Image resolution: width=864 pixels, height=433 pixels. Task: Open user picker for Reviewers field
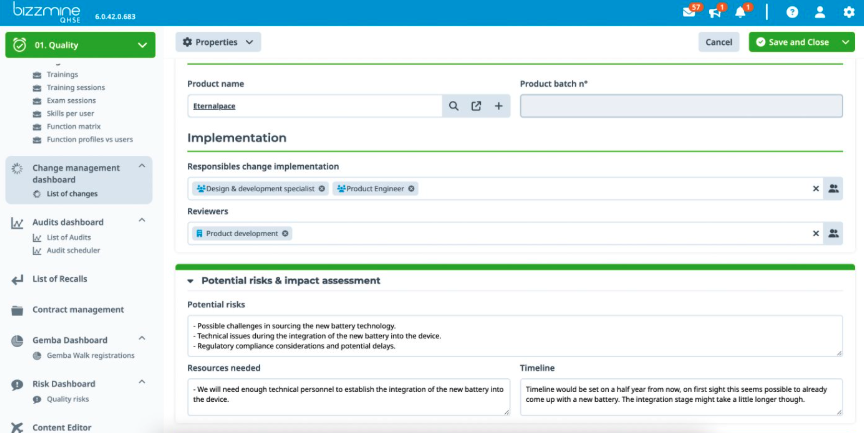point(833,234)
